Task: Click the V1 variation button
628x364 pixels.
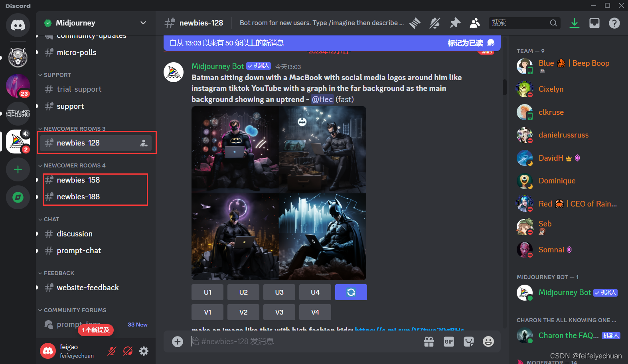Action: [x=207, y=312]
